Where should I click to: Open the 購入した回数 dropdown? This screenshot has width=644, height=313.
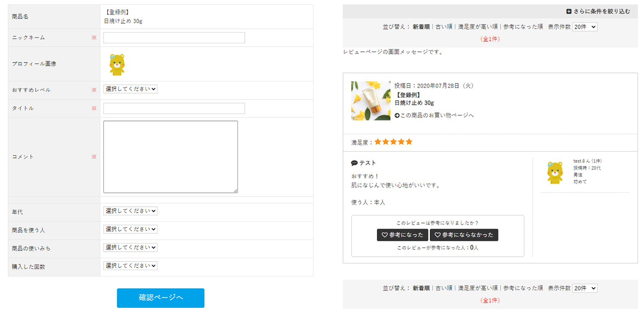tap(131, 266)
